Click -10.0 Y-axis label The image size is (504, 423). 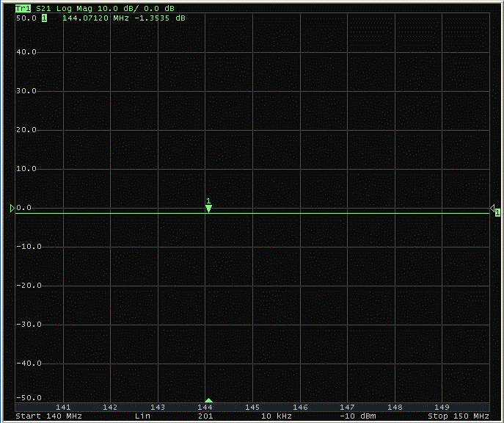(x=29, y=247)
